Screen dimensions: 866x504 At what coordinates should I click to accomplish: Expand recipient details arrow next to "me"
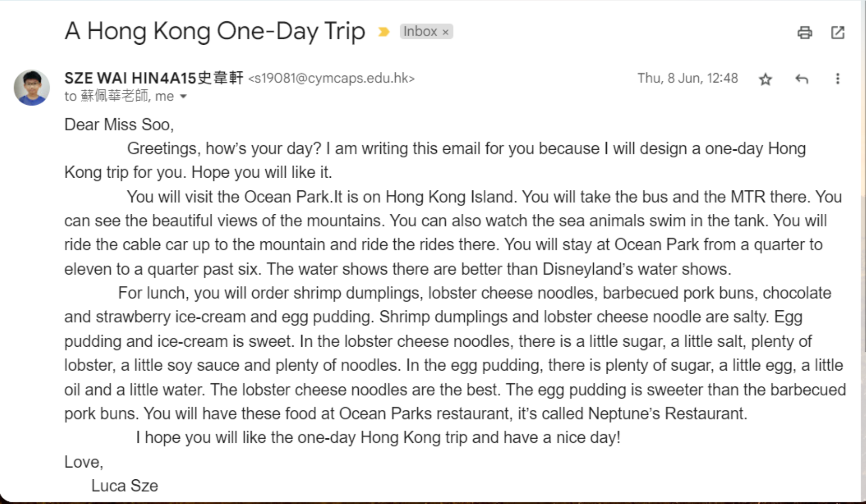(184, 97)
